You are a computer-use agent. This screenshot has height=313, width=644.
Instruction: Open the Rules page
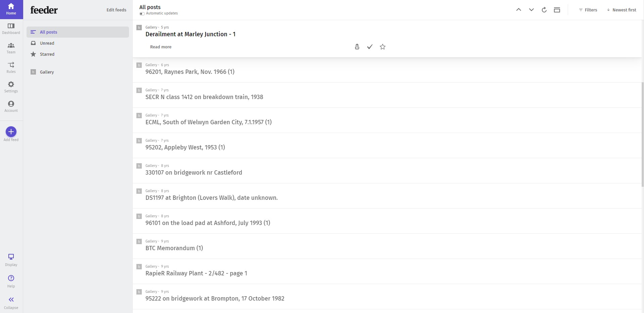tap(11, 68)
